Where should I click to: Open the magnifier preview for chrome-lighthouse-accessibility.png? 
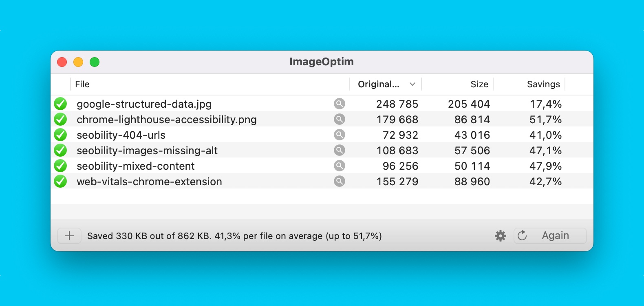339,119
